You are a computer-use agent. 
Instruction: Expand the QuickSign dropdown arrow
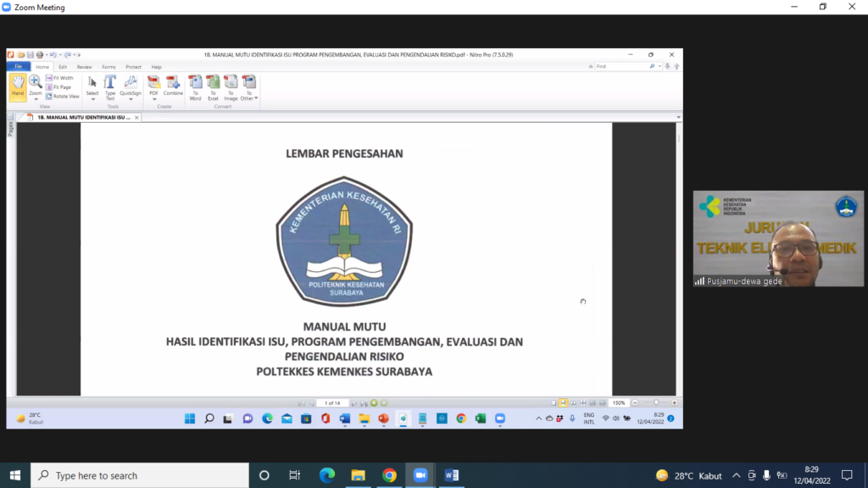pyautogui.click(x=131, y=100)
